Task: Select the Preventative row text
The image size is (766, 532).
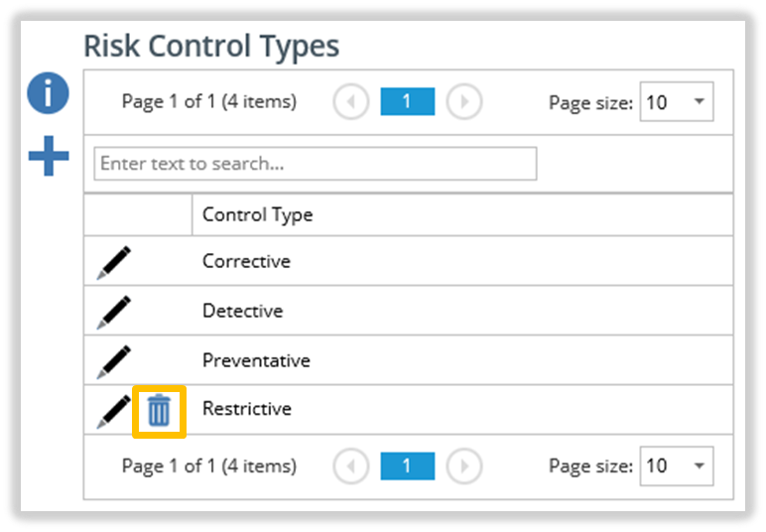Action: pos(256,360)
